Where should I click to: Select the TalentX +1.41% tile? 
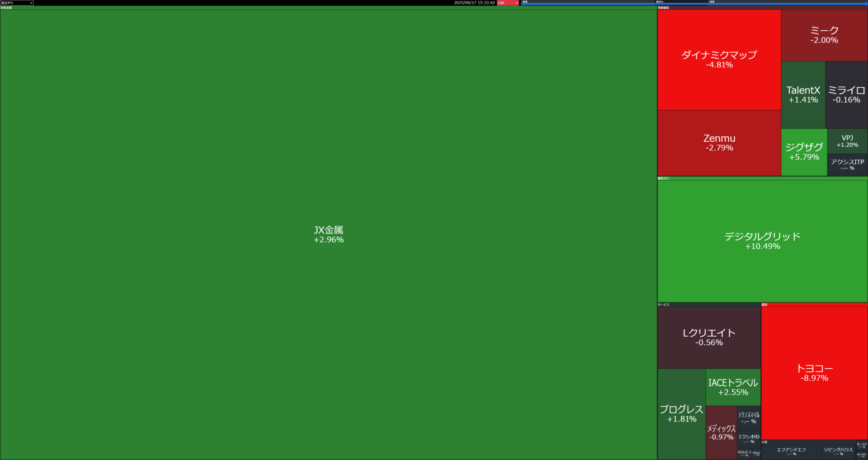[803, 95]
